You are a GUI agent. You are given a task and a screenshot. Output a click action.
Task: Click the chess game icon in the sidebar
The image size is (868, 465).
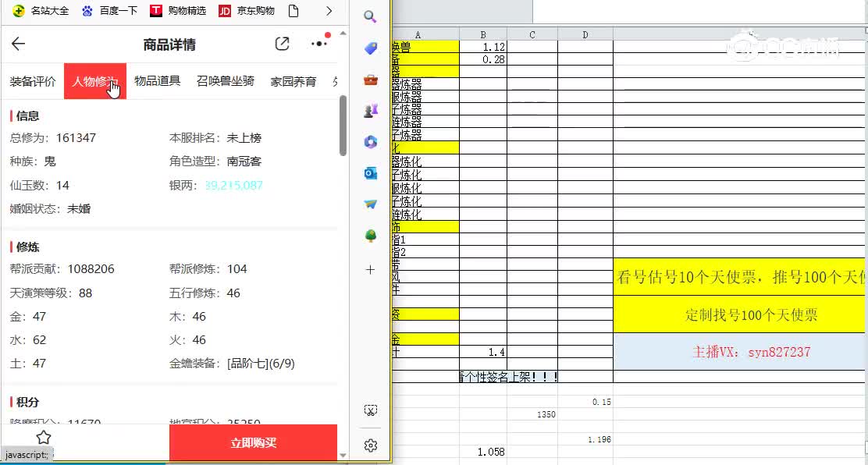[x=370, y=110]
